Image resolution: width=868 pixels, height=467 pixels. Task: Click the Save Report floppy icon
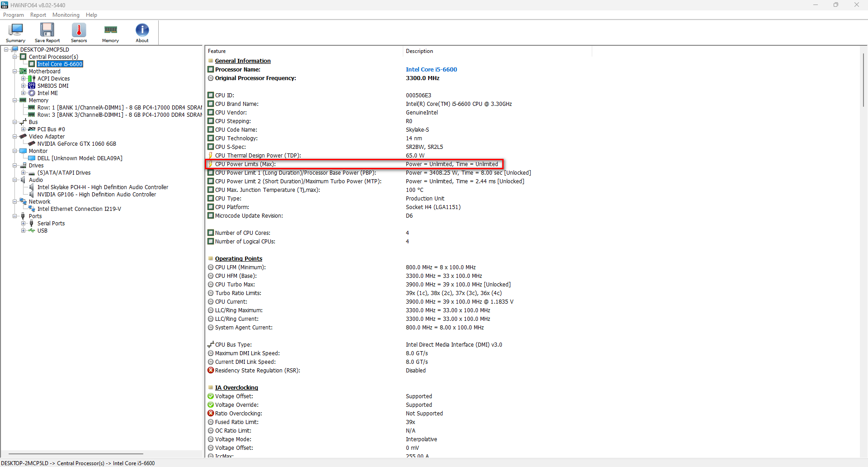click(x=47, y=30)
